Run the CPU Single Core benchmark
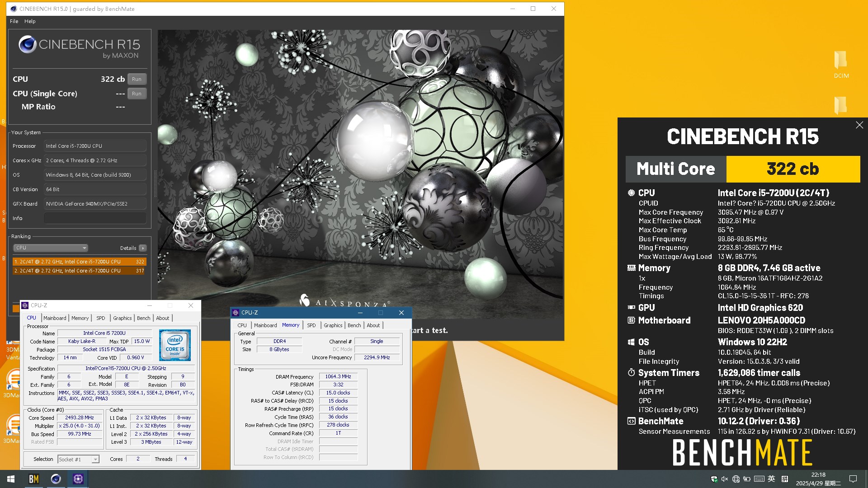 coord(137,94)
